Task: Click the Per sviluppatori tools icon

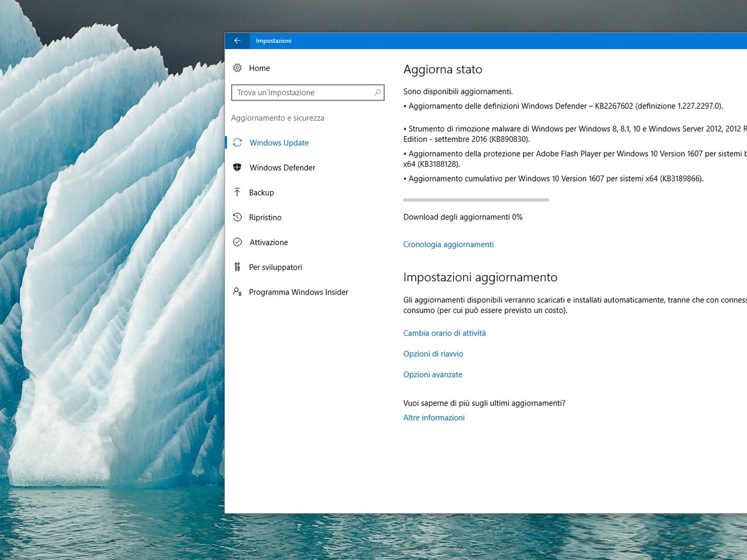Action: tap(237, 267)
